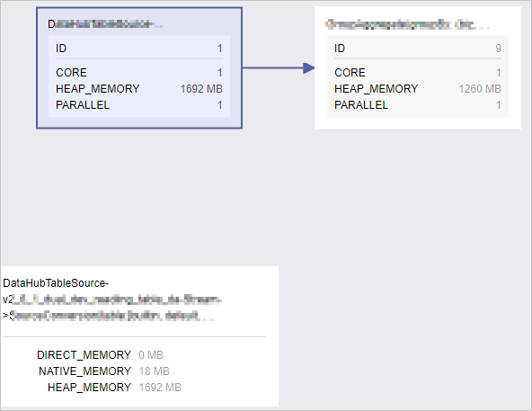Click the connector line between the two nodes

[273, 68]
